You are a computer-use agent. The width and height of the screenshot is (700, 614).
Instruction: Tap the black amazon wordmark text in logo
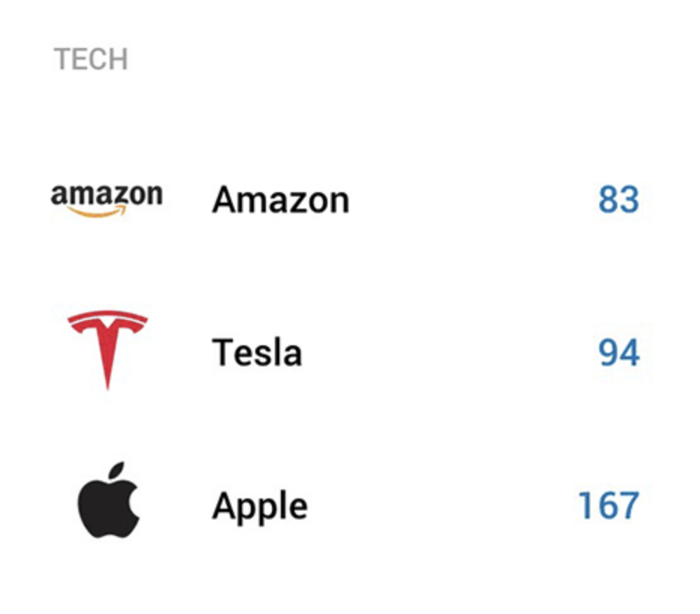[x=107, y=194]
